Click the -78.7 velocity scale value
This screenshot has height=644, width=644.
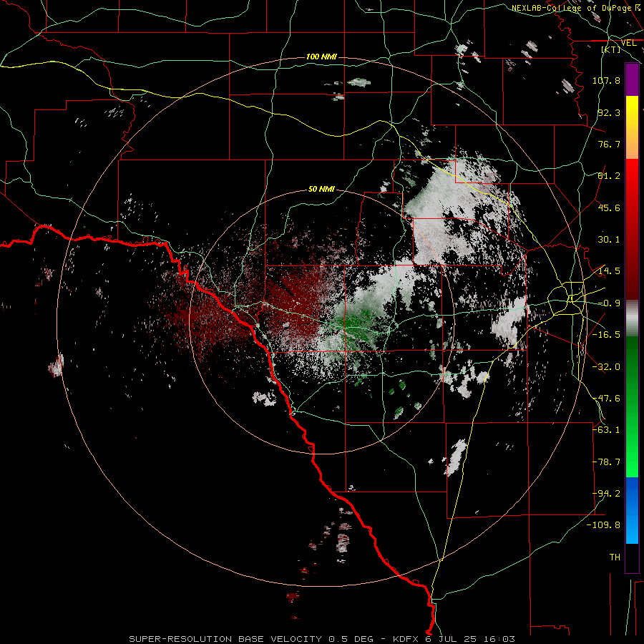point(606,462)
